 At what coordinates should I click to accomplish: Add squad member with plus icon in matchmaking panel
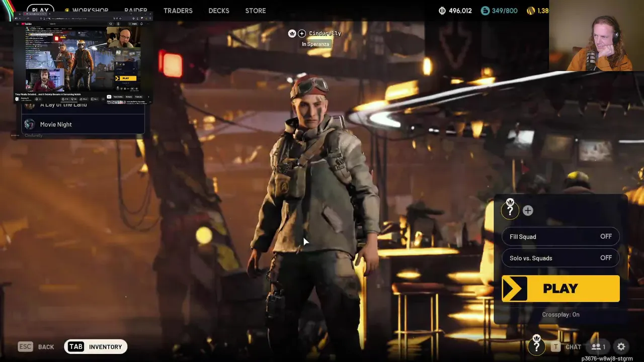(527, 211)
